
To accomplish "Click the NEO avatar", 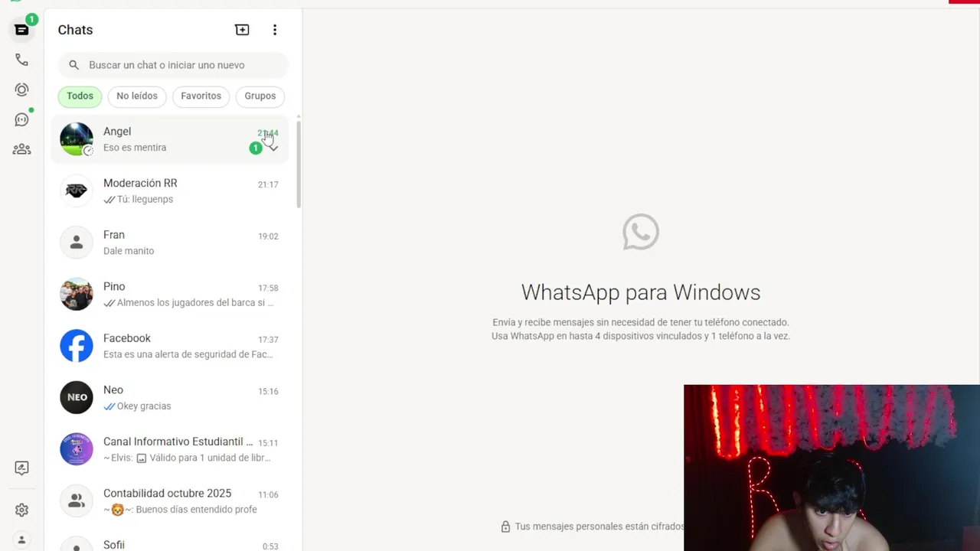I will (x=77, y=397).
